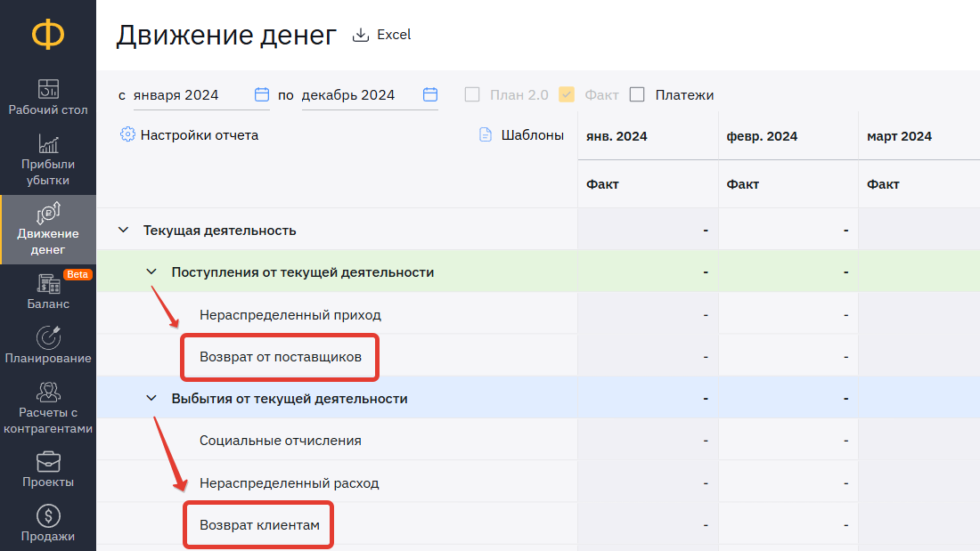
Task: Click the orange Ф logo
Action: 48,35
